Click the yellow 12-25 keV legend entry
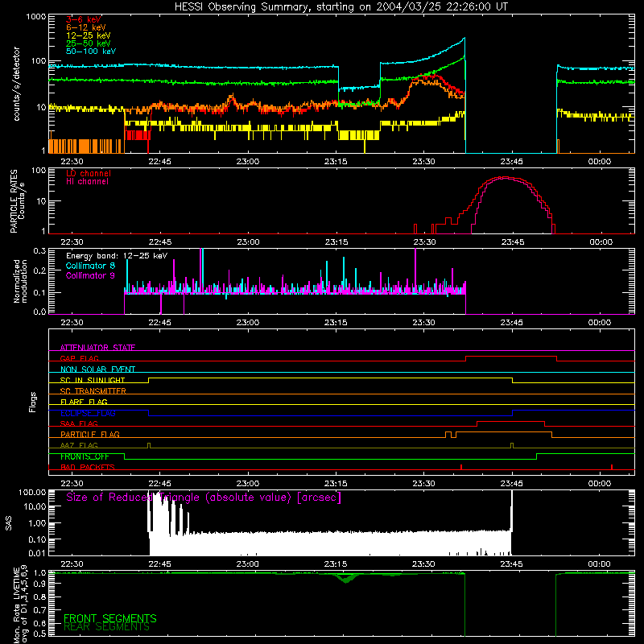Viewport: 644px width, 644px height. point(89,35)
